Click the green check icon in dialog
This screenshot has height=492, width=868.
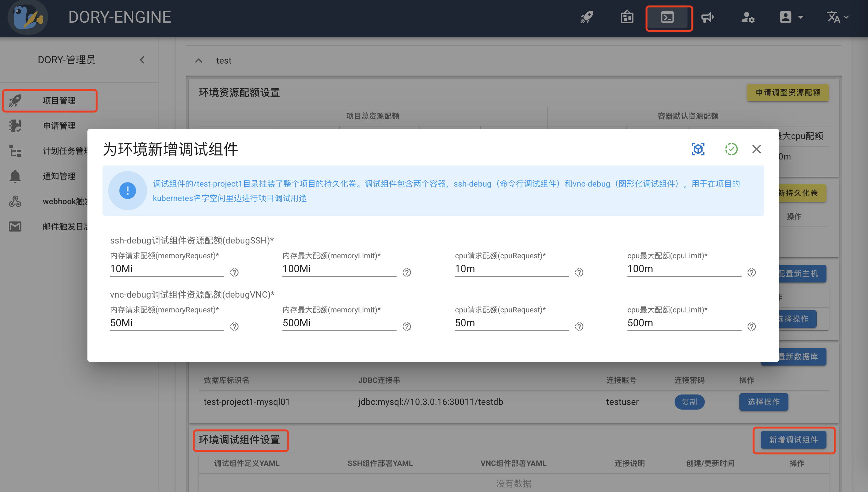pyautogui.click(x=731, y=149)
